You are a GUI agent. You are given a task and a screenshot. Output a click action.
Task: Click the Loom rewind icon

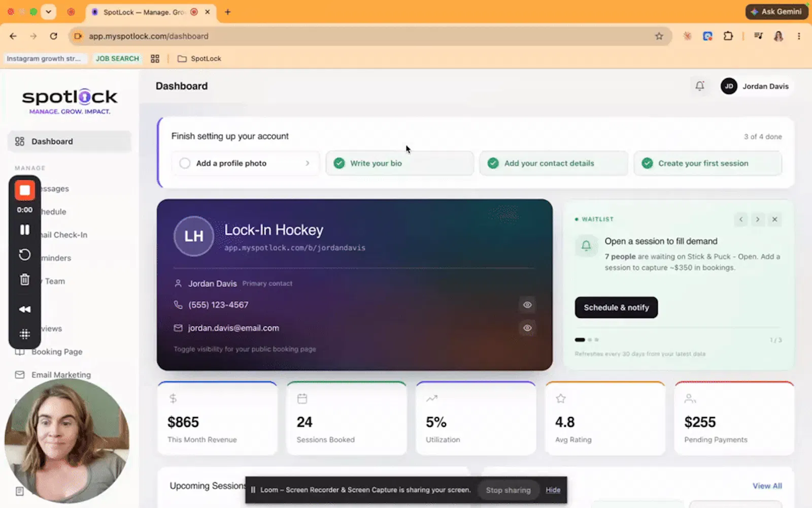(24, 309)
